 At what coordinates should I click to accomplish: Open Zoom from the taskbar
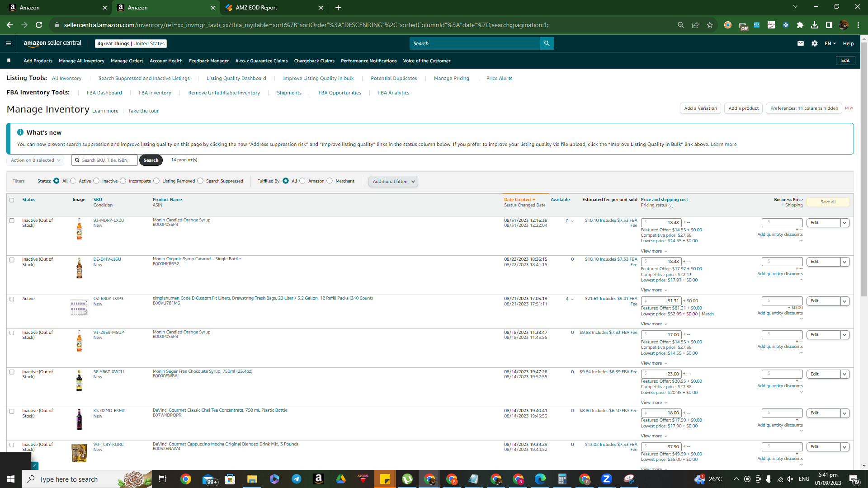pyautogui.click(x=607, y=479)
